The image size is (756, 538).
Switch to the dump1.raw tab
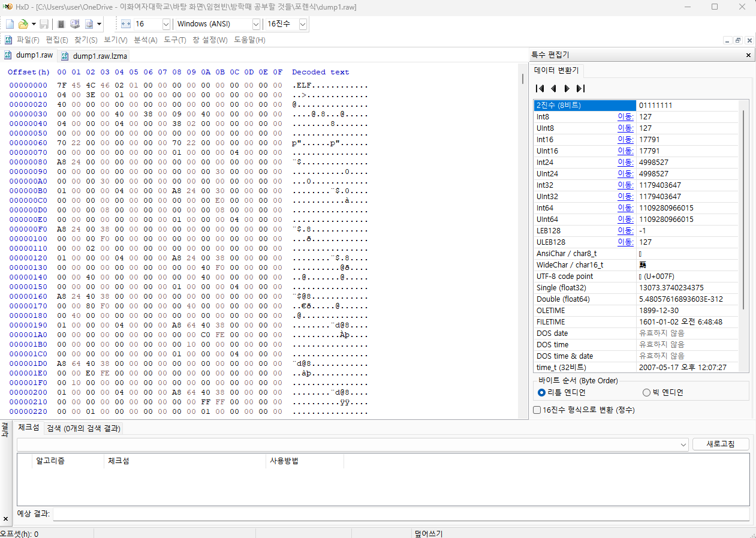tap(28, 55)
